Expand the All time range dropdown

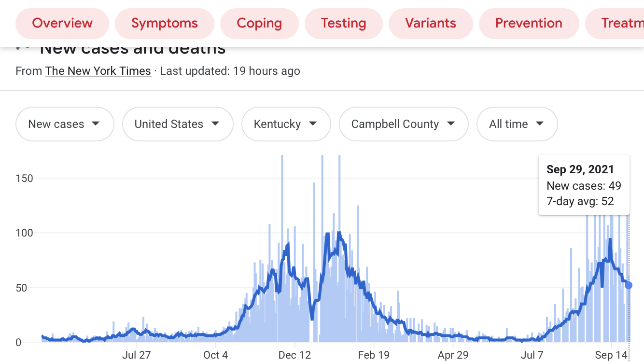(517, 124)
